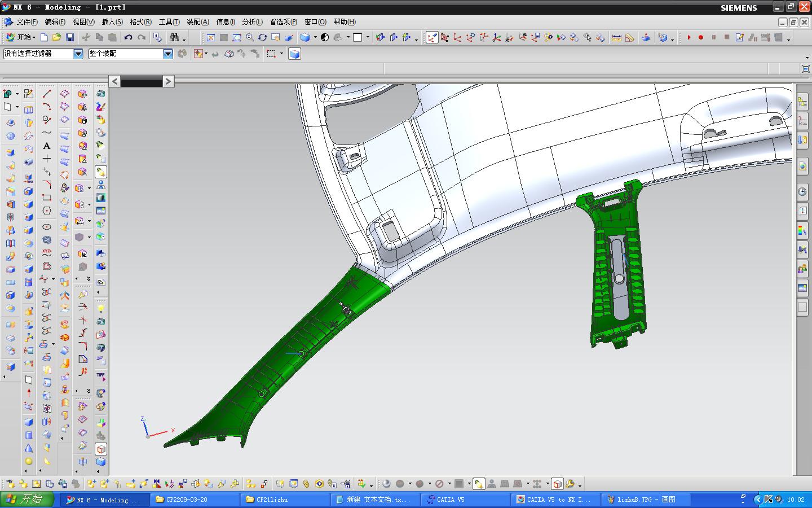The image size is (812, 508).
Task: Click the Undo arrow icon
Action: pos(128,37)
